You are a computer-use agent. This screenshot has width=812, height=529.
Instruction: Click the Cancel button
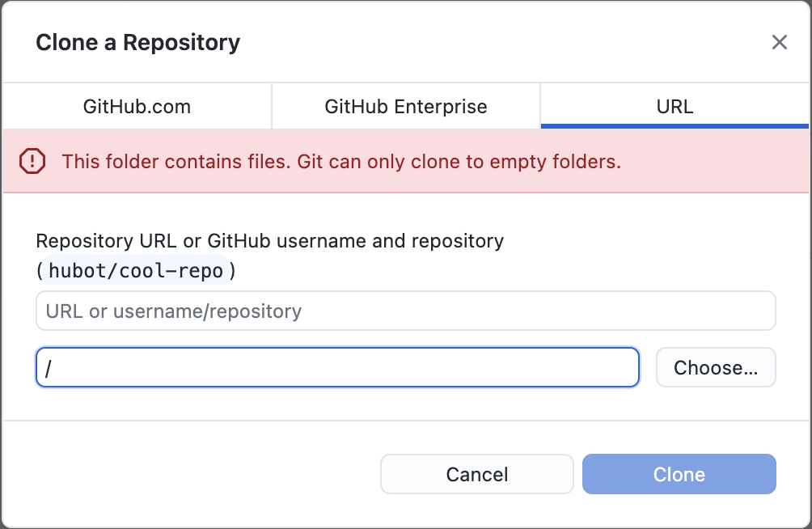476,474
